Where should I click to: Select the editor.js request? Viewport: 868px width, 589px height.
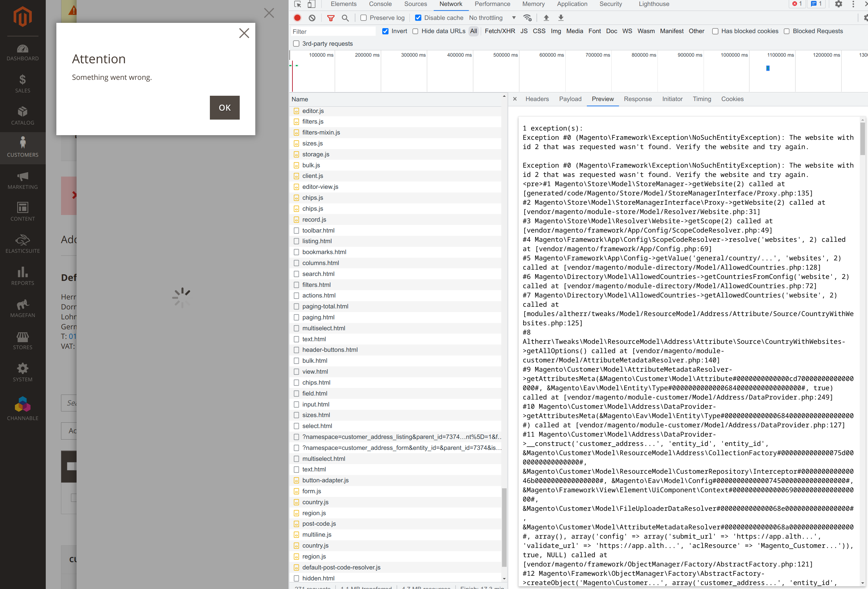[313, 111]
